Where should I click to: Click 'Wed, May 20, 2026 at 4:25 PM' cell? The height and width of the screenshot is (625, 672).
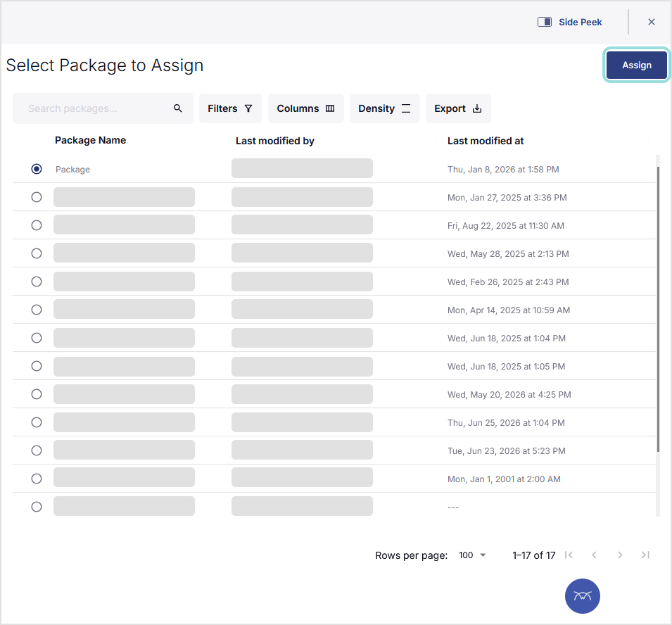509,394
